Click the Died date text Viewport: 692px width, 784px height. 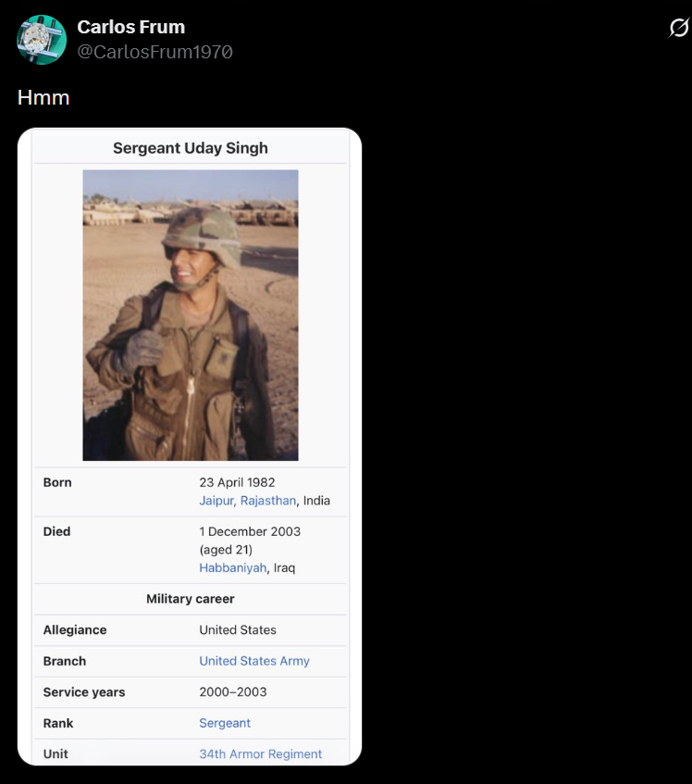click(250, 531)
